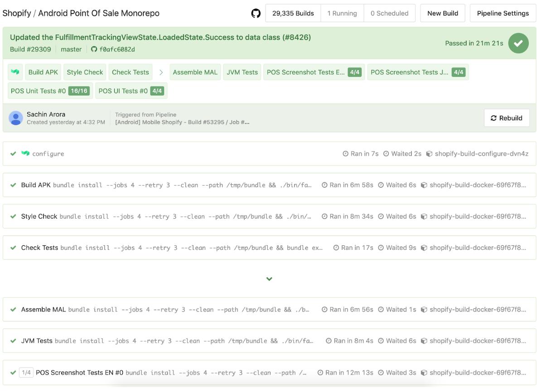Viewport: 541px width, 392px height.
Task: Click clock icon beside Waited 9s
Action: point(381,248)
